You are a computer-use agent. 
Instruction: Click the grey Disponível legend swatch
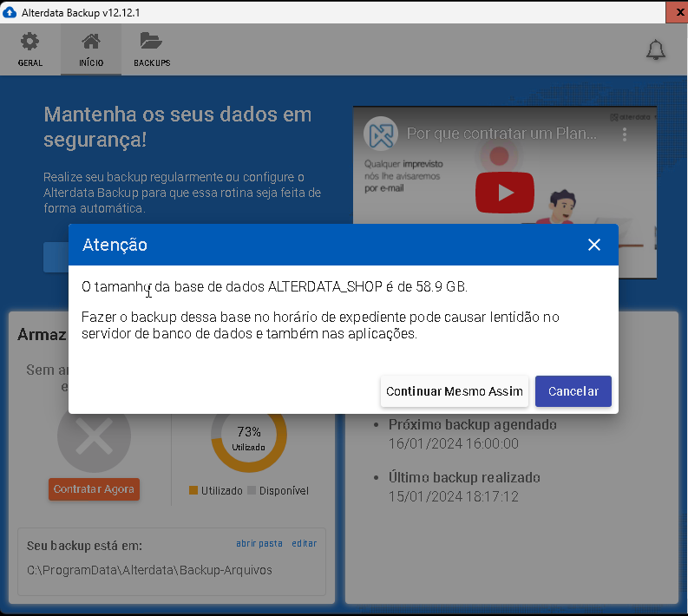pos(252,490)
